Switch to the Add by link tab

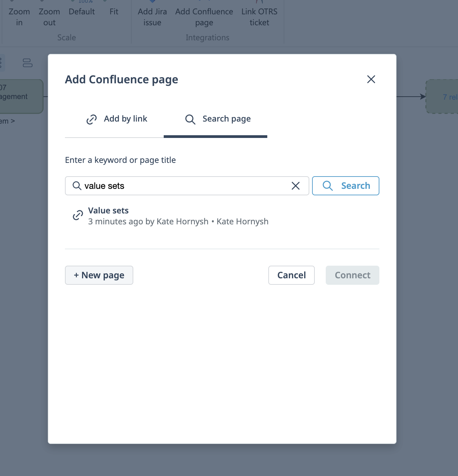click(117, 119)
